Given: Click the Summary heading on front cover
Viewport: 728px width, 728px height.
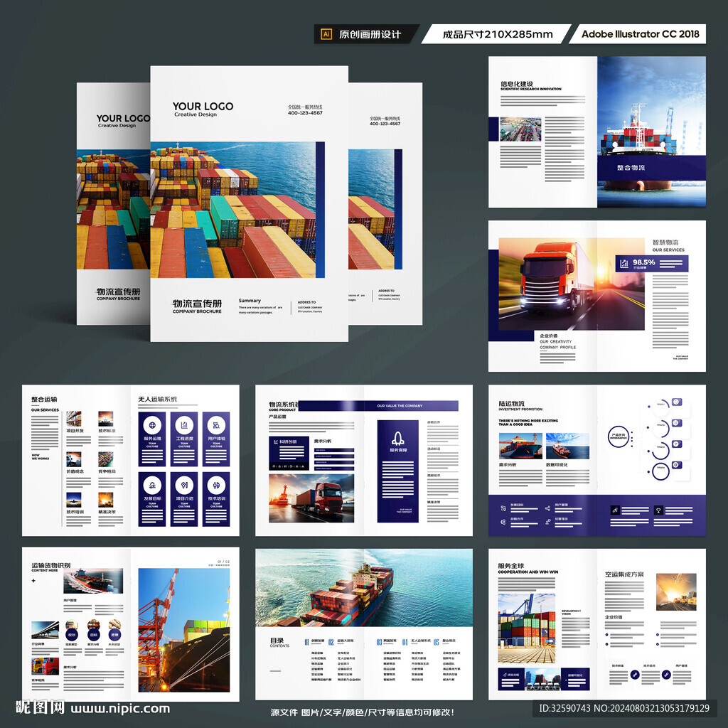Looking at the screenshot, I should (250, 301).
